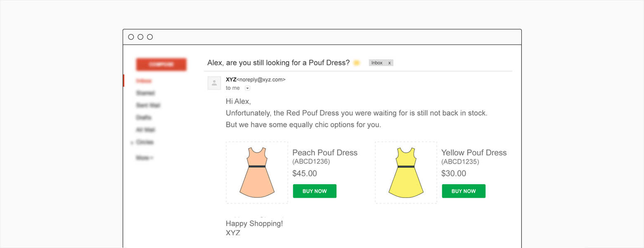The width and height of the screenshot is (644, 248).
Task: Toggle the Inbox label tag on the email
Action: [x=377, y=62]
